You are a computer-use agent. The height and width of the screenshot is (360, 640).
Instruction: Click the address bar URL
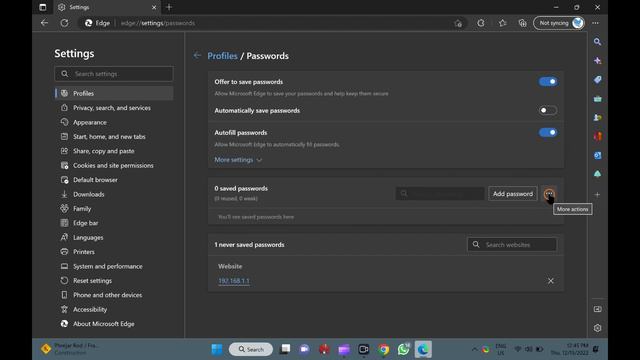[x=158, y=23]
